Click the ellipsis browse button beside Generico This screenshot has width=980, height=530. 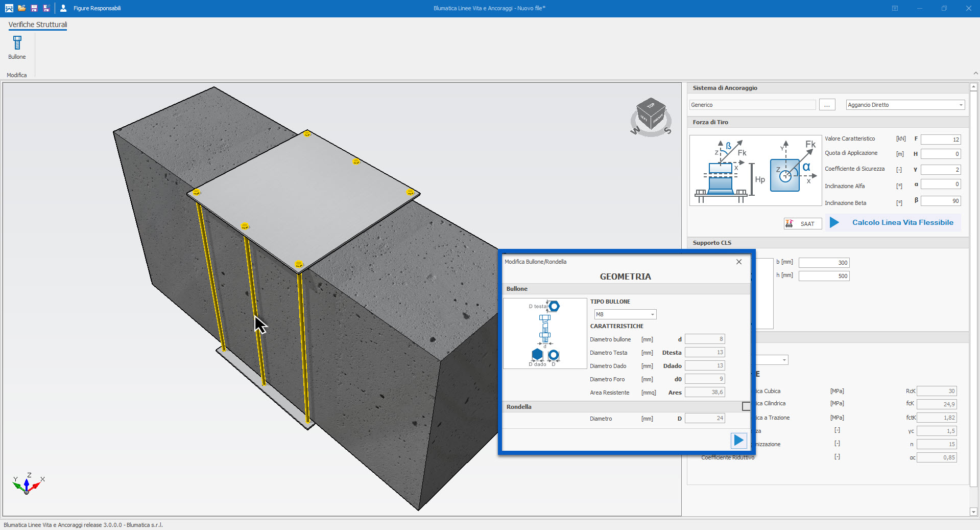827,105
